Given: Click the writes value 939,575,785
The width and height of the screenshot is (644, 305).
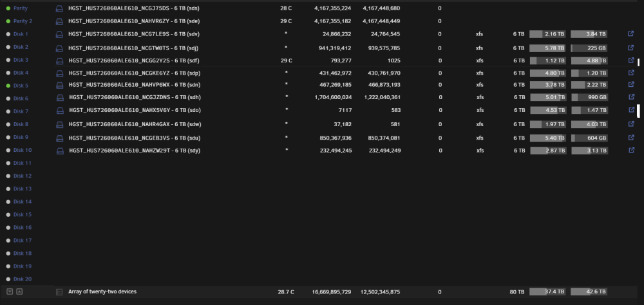Looking at the screenshot, I should [x=381, y=48].
